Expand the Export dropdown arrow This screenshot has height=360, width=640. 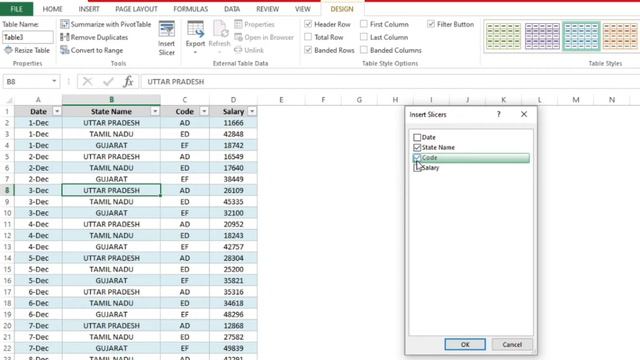(195, 52)
